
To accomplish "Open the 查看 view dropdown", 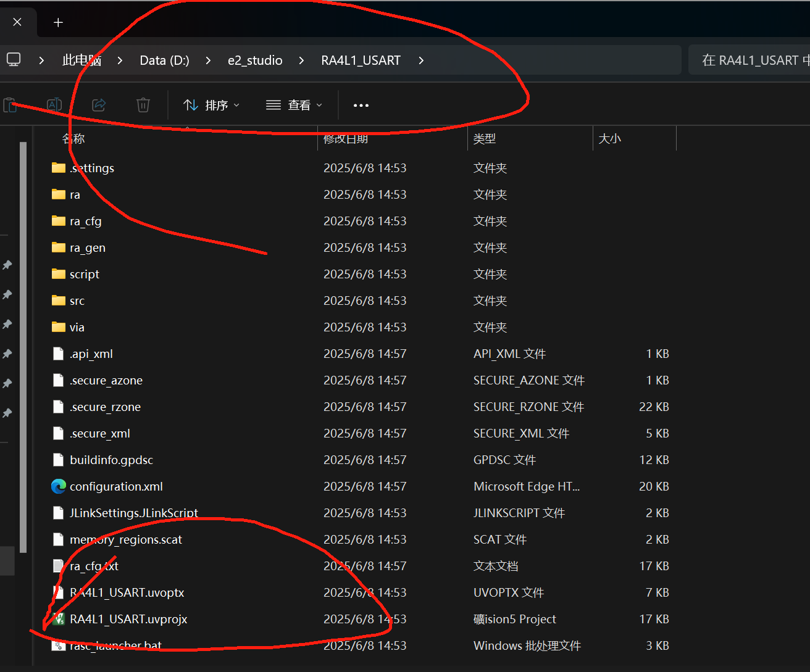I will pyautogui.click(x=294, y=106).
